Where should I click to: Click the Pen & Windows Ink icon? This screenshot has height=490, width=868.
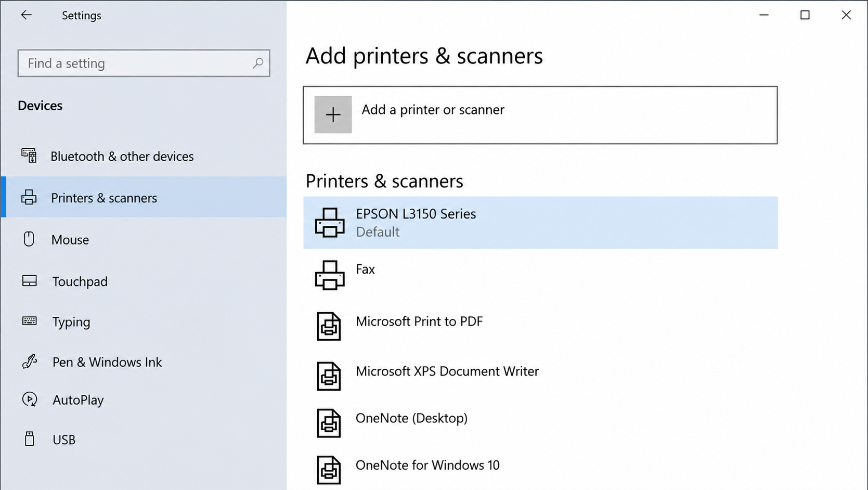[x=30, y=361]
